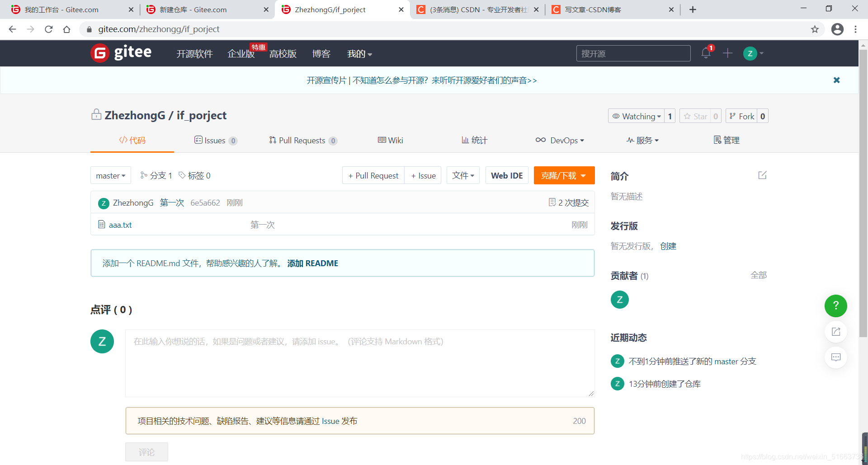Open Chrome profile icon
868x465 pixels.
(837, 29)
